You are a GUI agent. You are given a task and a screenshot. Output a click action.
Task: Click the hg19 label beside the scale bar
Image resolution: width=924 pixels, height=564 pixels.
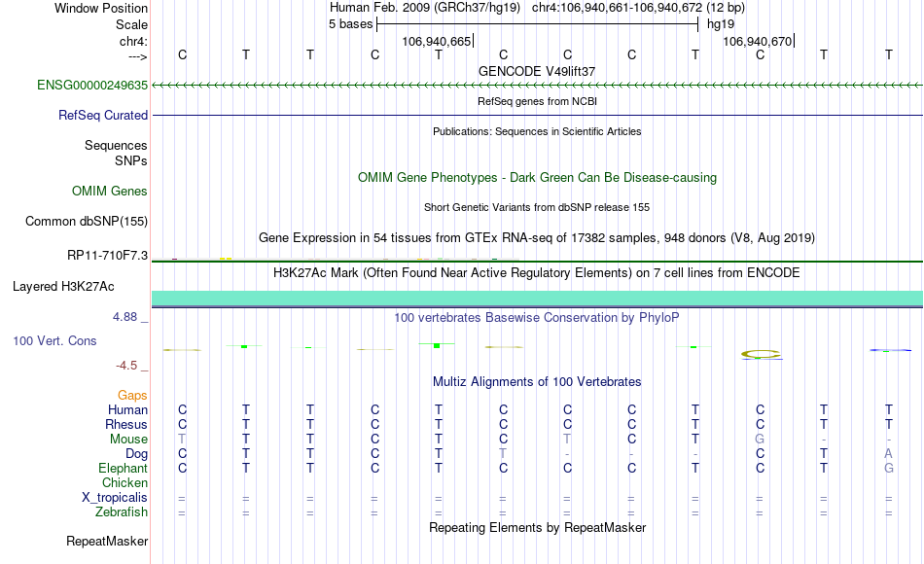(x=721, y=24)
